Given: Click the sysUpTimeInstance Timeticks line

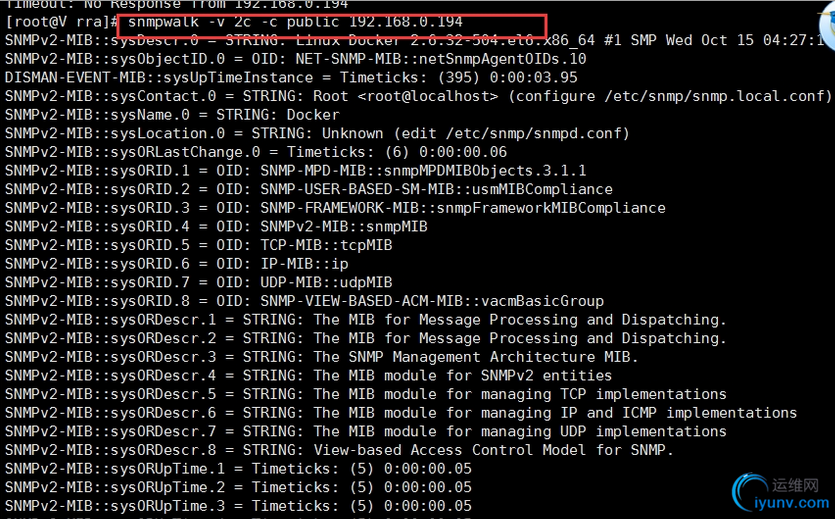Looking at the screenshot, I should 291,78.
